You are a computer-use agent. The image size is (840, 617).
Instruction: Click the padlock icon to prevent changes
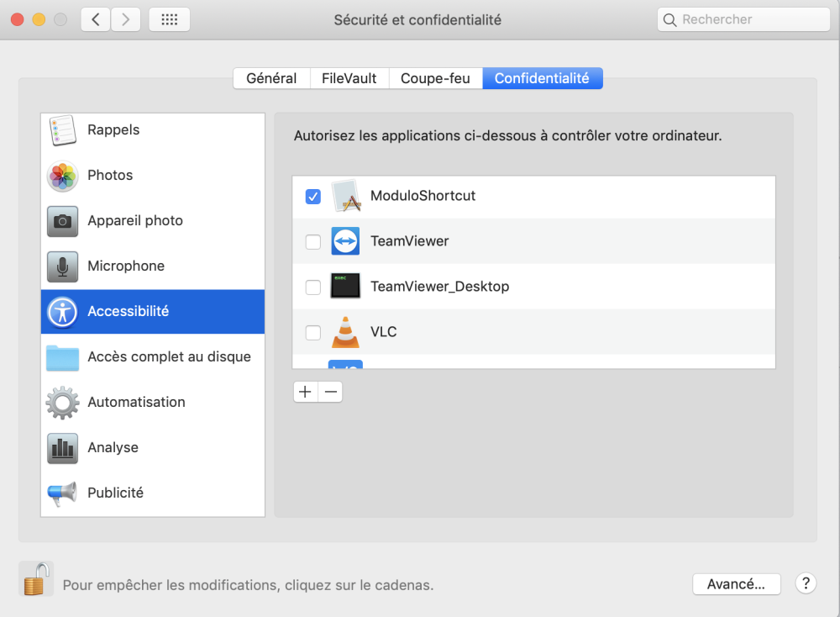35,579
